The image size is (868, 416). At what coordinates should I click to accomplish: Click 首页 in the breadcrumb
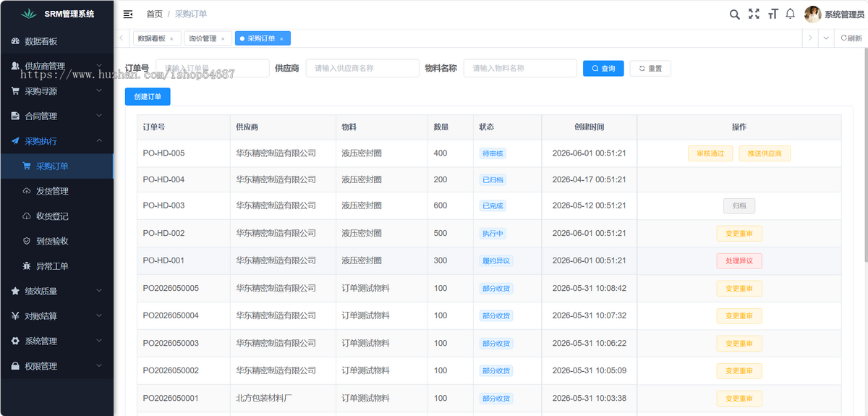tap(154, 14)
